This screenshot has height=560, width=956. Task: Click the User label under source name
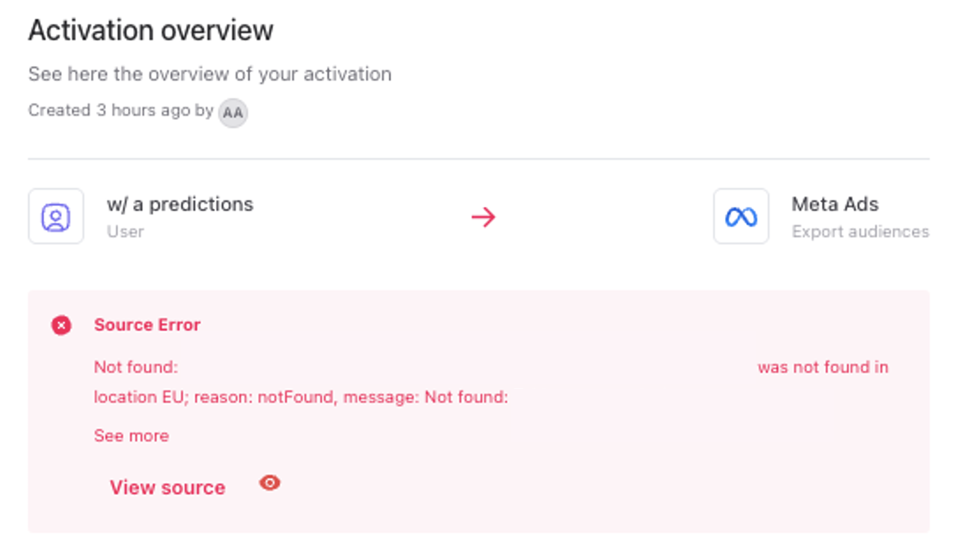125,232
